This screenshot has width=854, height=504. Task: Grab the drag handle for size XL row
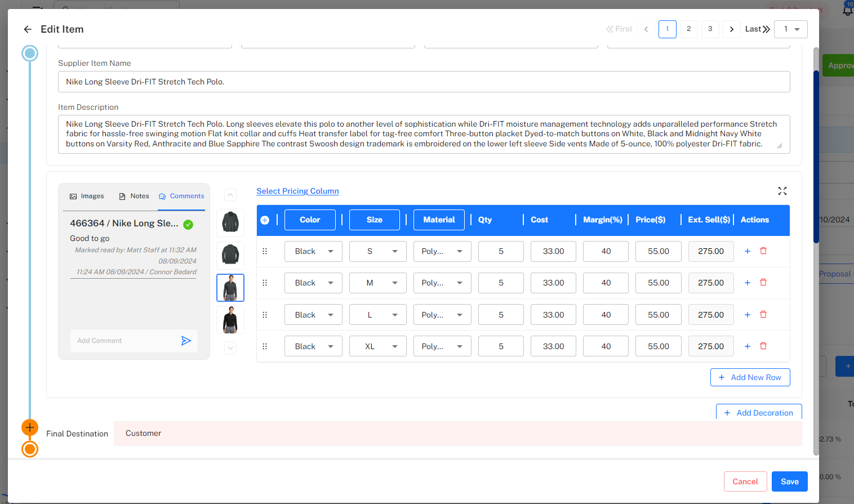tap(265, 347)
